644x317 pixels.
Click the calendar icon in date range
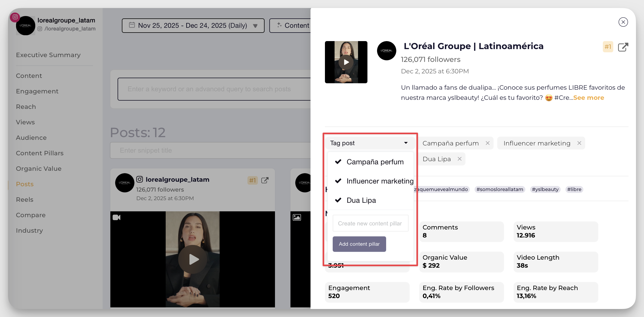point(132,25)
